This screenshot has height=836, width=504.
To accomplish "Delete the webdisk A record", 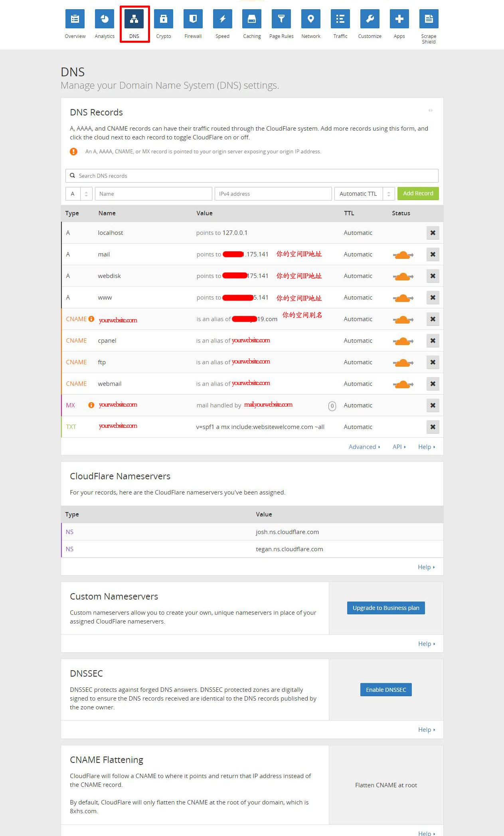I will point(433,276).
